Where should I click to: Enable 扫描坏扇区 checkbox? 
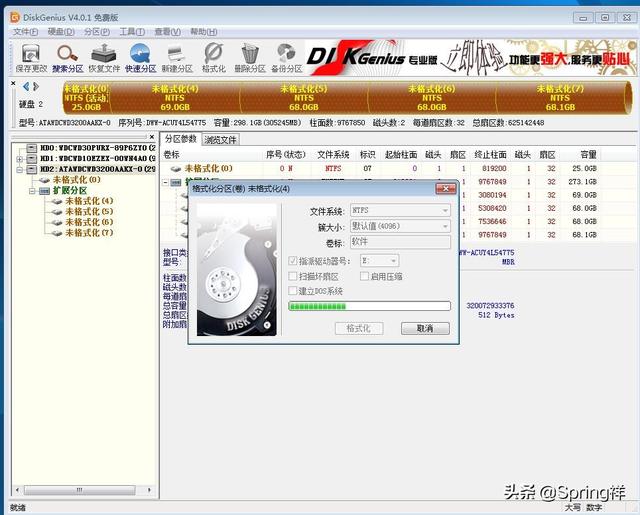tap(292, 276)
